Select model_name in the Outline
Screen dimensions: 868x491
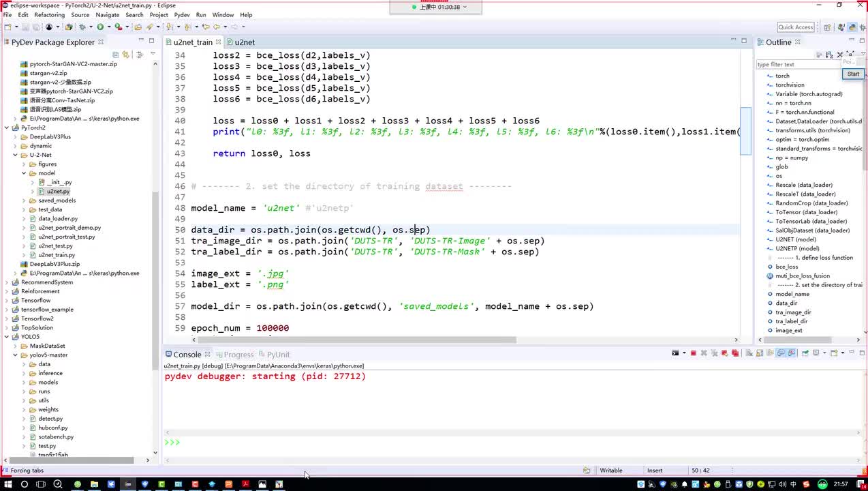coord(792,294)
